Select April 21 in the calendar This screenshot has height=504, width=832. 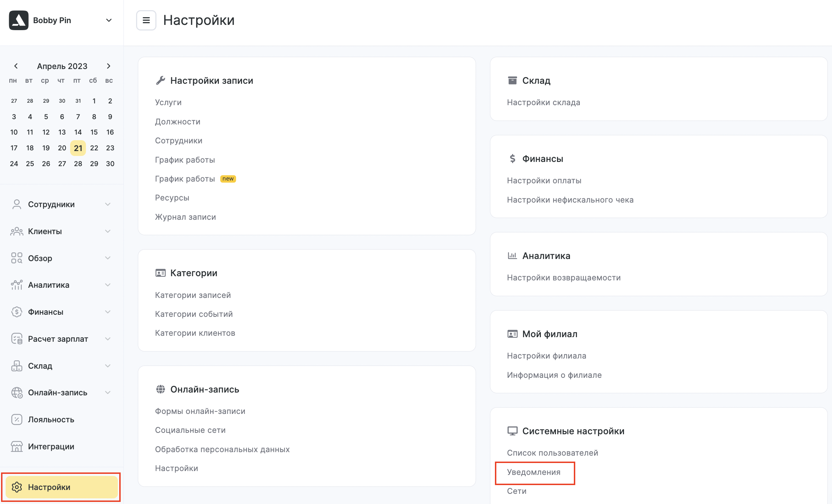[x=78, y=148]
